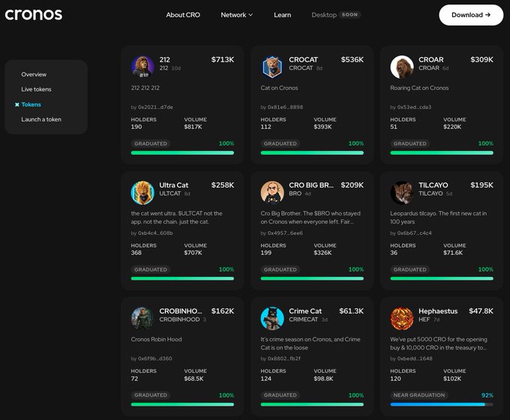Open the CROCAT token hexagon cat avatar

[x=272, y=67]
